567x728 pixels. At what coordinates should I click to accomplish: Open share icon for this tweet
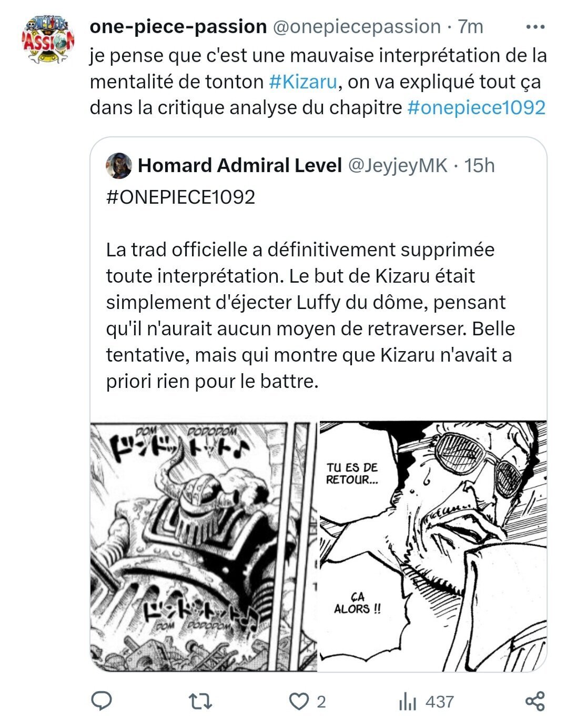pos(535,702)
